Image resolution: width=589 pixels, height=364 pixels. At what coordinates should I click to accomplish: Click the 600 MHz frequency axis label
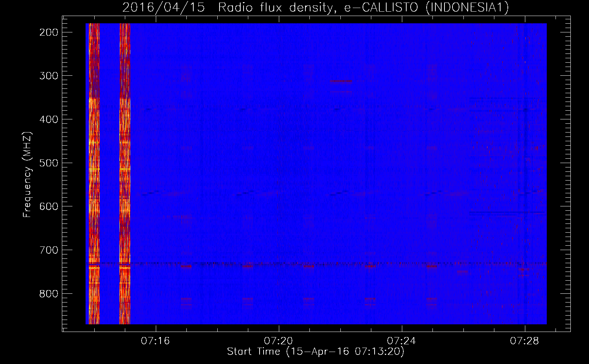(48, 206)
